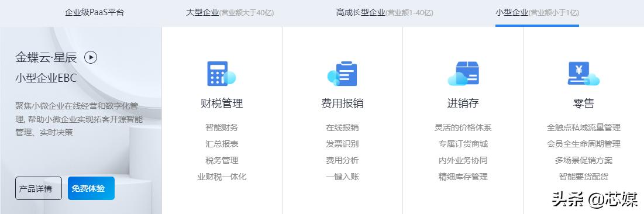
Task: Click the 发票识别 link
Action: pos(342,144)
